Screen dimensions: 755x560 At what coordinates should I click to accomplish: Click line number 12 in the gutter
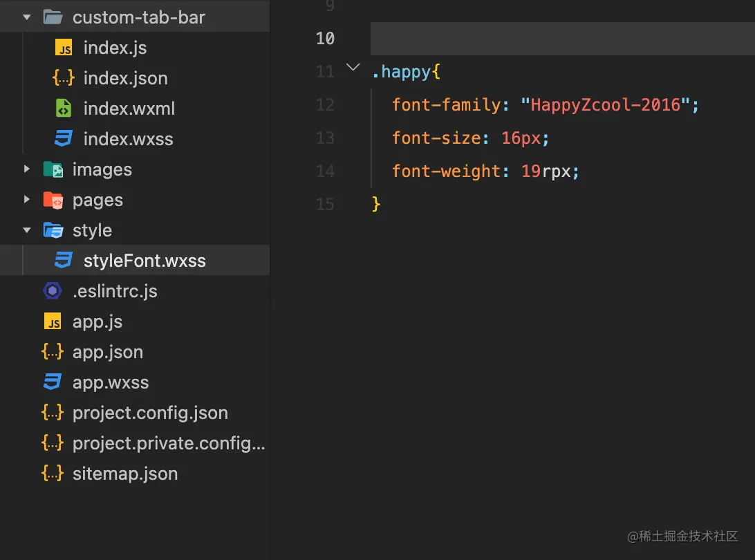325,105
